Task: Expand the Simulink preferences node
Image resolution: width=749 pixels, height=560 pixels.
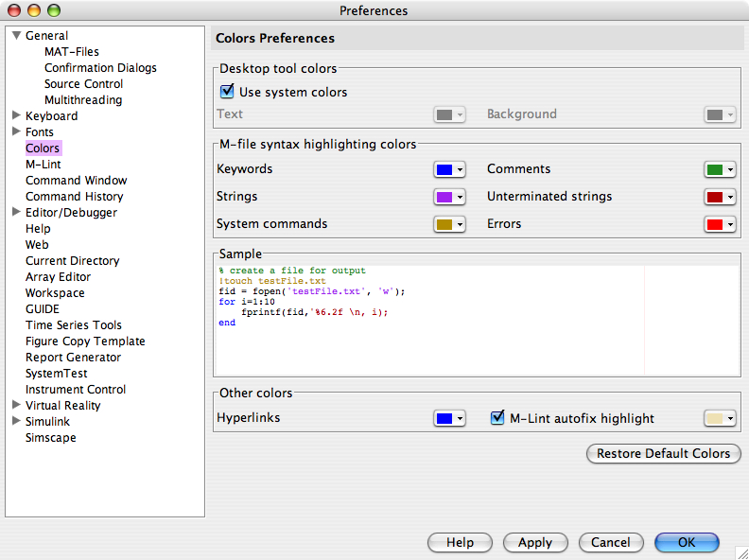Action: coord(16,421)
